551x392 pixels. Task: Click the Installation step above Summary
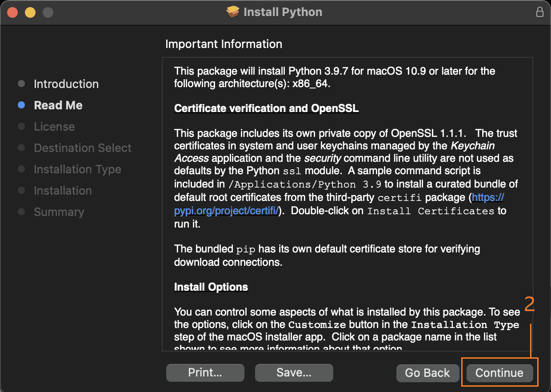[x=63, y=191]
